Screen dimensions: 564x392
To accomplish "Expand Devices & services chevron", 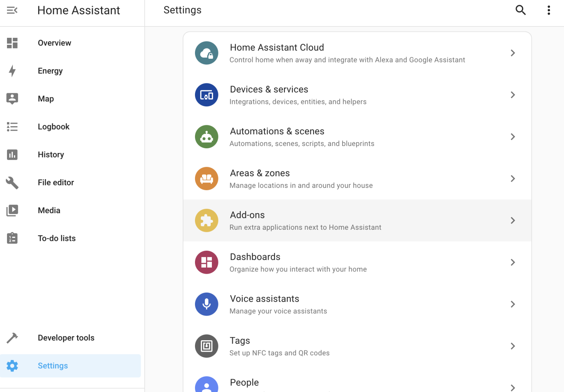I will (x=513, y=95).
